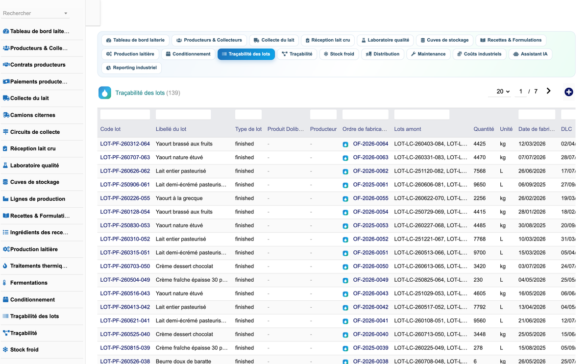Screen dimensions: 588x364
Task: Click the blue droplet icon next to page title
Action: point(105,93)
